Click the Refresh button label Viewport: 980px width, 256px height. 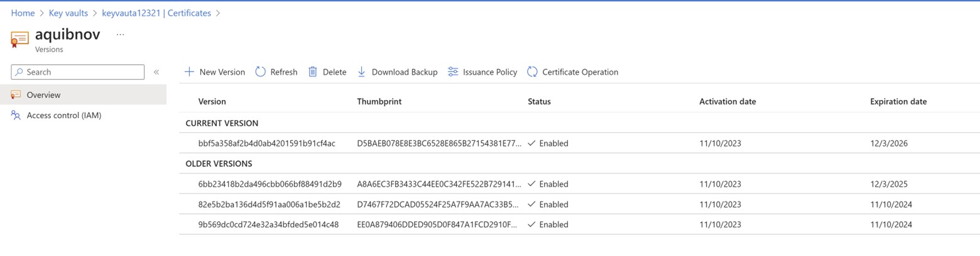tap(284, 72)
